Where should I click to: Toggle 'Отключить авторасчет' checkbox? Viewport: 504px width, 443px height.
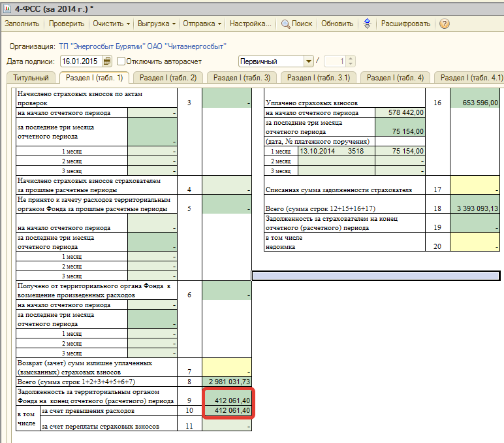coord(121,61)
